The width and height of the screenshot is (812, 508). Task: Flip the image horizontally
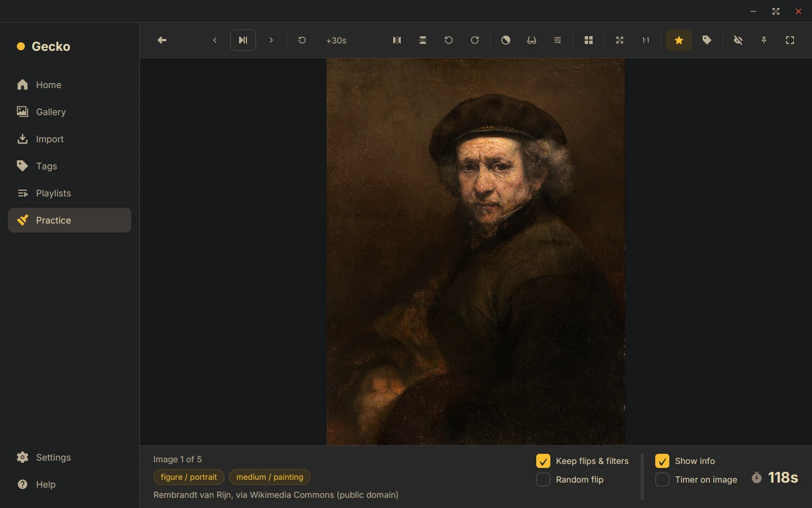tap(397, 40)
